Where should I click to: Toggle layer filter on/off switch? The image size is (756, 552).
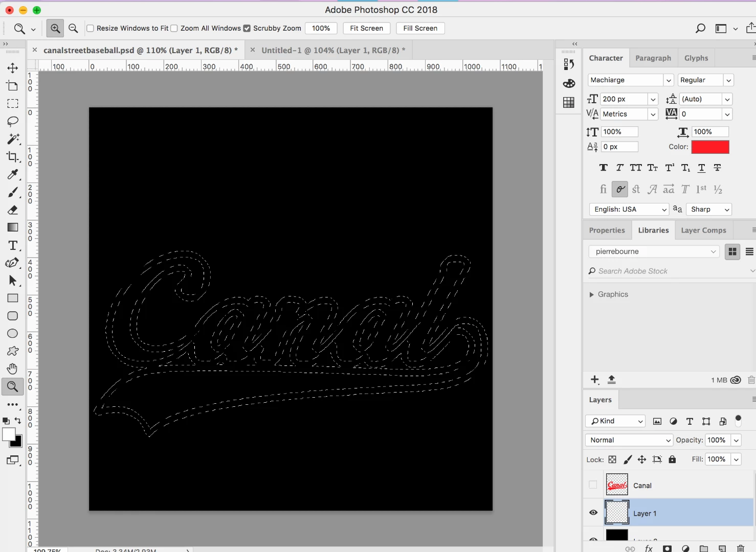click(x=738, y=420)
